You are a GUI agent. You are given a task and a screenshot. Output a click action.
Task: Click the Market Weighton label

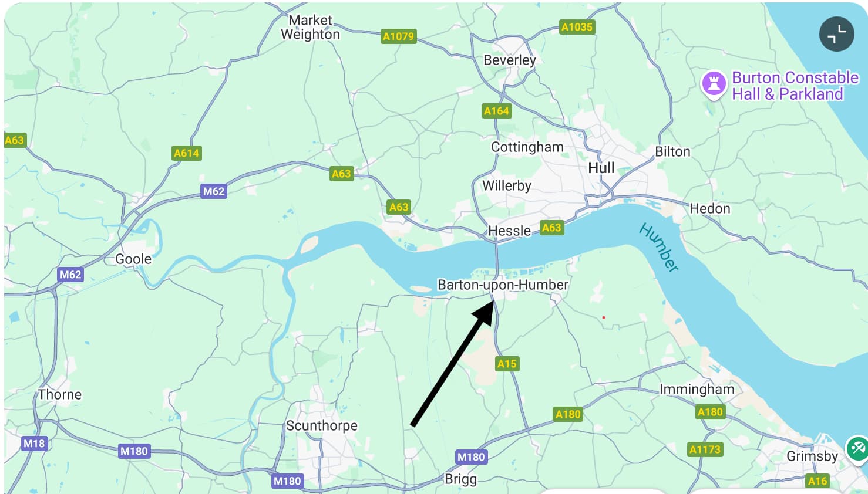(x=310, y=28)
